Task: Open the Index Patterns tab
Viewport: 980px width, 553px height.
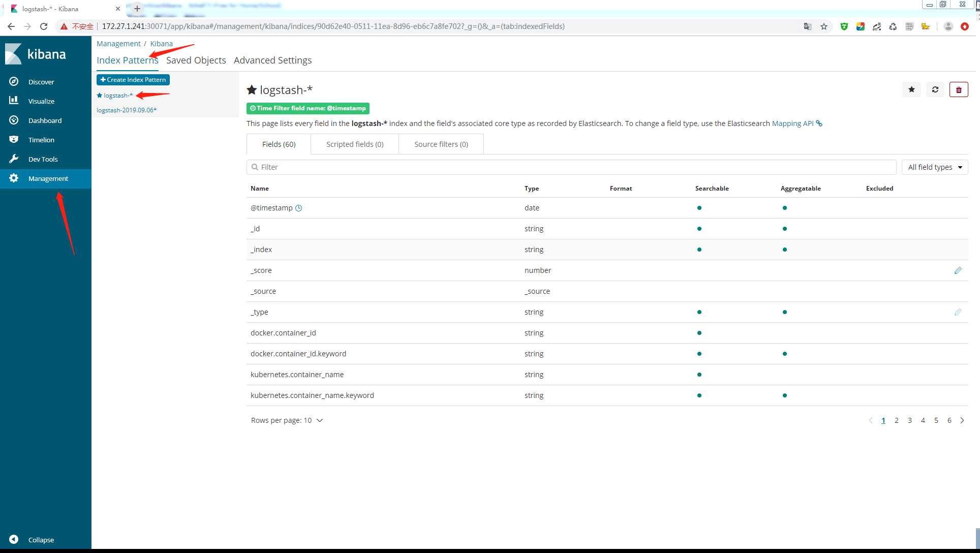Action: (128, 60)
